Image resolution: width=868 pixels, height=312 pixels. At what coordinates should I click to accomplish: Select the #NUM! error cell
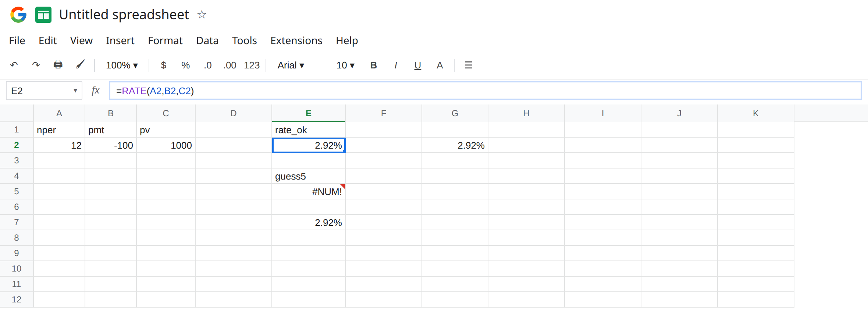tap(309, 191)
